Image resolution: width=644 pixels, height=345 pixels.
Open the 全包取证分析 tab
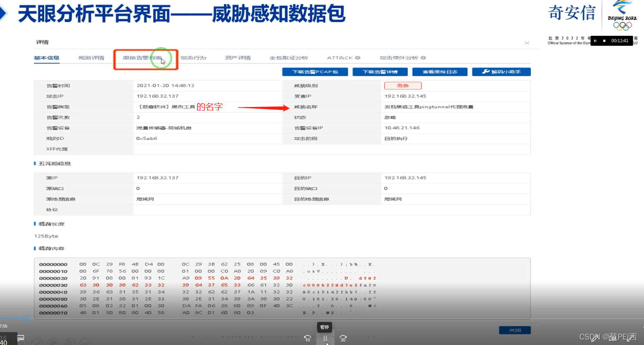289,58
